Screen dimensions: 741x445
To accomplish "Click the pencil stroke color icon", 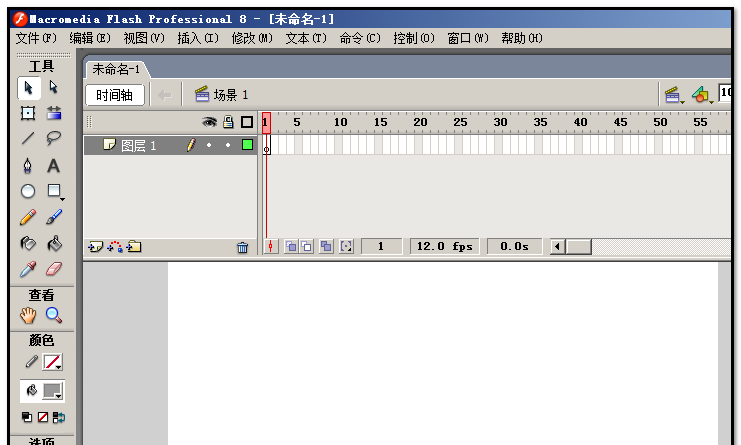I will (32, 362).
